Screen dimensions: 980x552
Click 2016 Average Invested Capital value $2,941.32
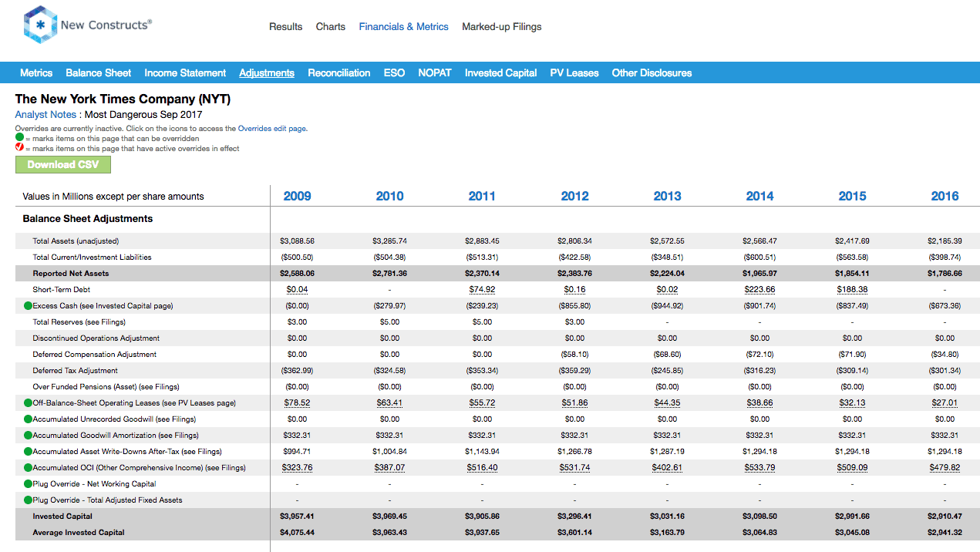click(x=945, y=533)
